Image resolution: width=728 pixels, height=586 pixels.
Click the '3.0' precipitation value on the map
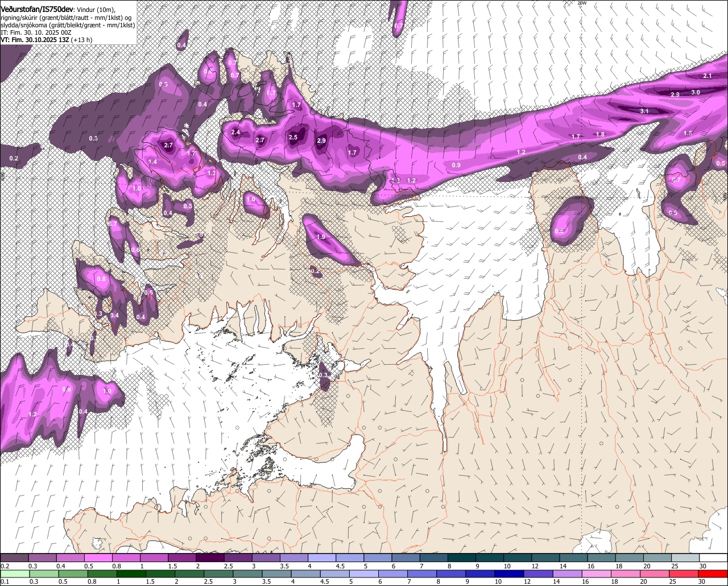click(696, 92)
